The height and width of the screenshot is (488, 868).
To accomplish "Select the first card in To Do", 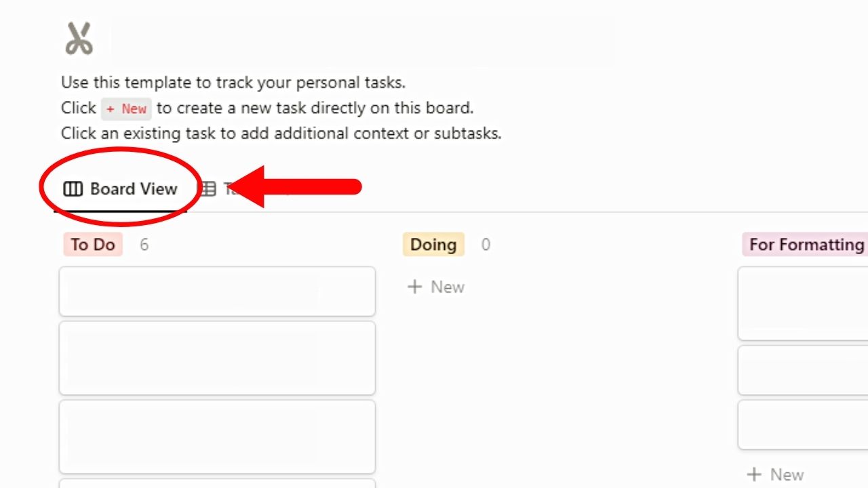I will (217, 291).
